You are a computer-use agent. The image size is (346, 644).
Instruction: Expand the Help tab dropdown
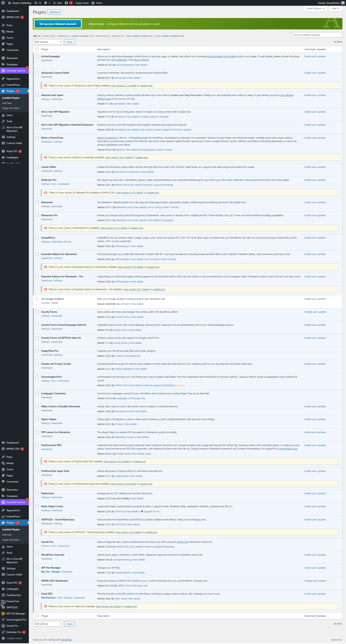[335, 8]
